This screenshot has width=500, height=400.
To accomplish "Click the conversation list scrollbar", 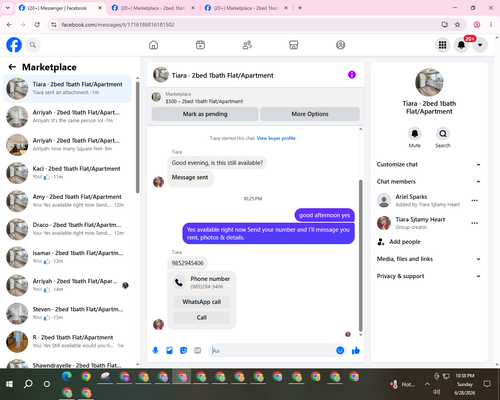I will (138, 137).
